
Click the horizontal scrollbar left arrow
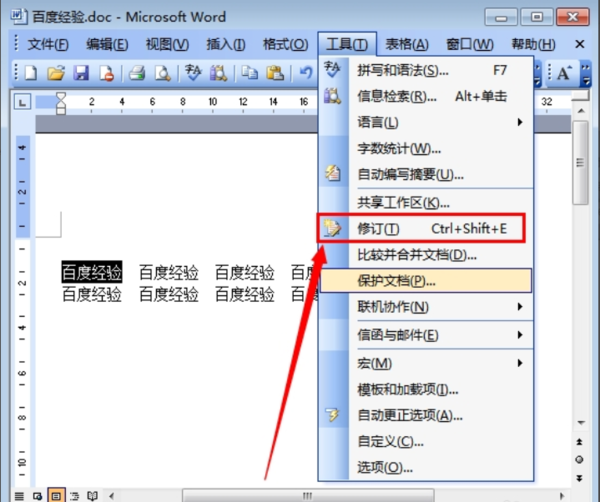click(x=111, y=496)
